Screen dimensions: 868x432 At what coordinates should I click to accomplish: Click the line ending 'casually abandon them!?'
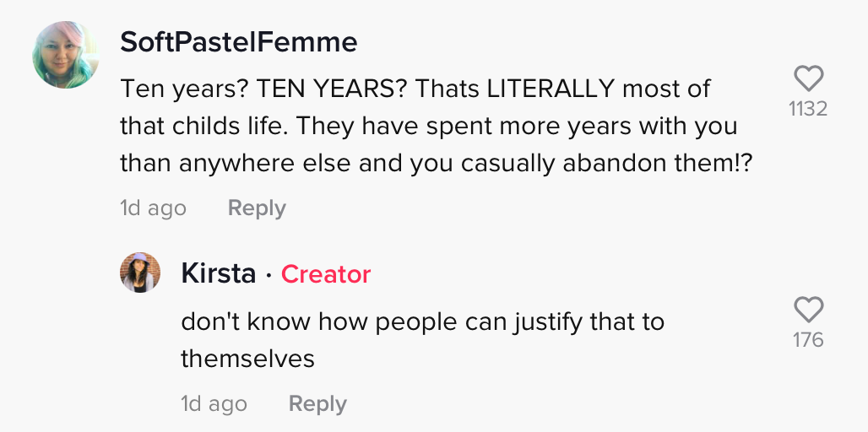pyautogui.click(x=437, y=164)
